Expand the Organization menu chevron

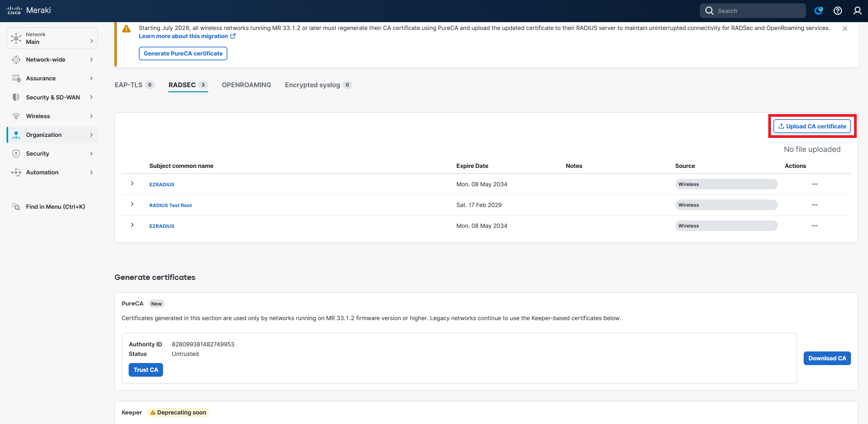[x=91, y=135]
